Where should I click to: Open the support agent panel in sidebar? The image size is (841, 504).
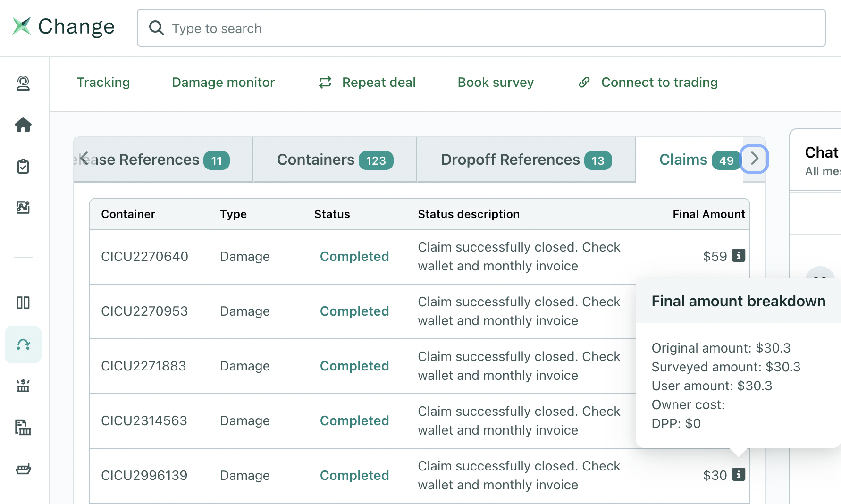click(x=23, y=84)
